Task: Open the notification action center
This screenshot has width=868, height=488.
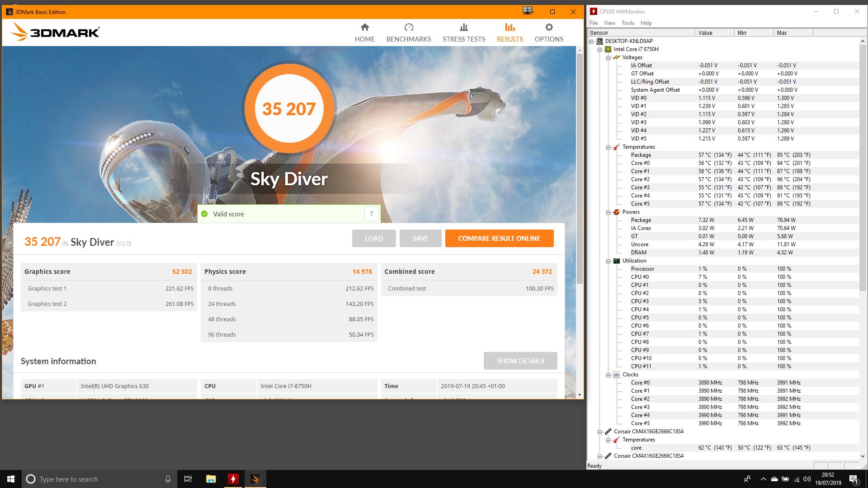Action: click(854, 479)
